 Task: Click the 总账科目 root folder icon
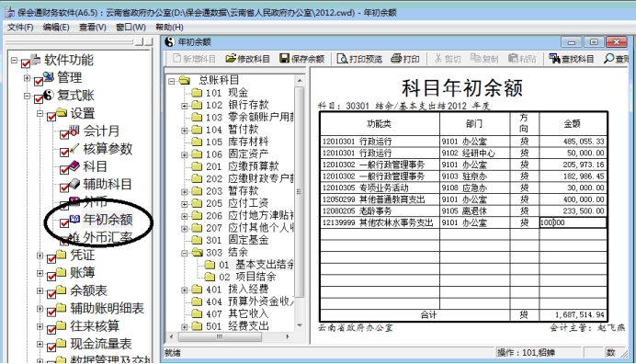tap(185, 80)
